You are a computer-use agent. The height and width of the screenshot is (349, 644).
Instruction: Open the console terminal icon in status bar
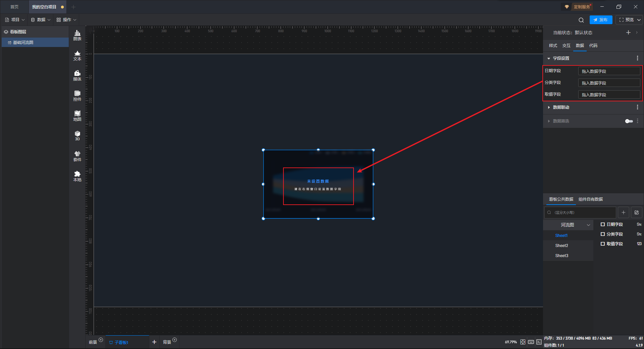[539, 342]
